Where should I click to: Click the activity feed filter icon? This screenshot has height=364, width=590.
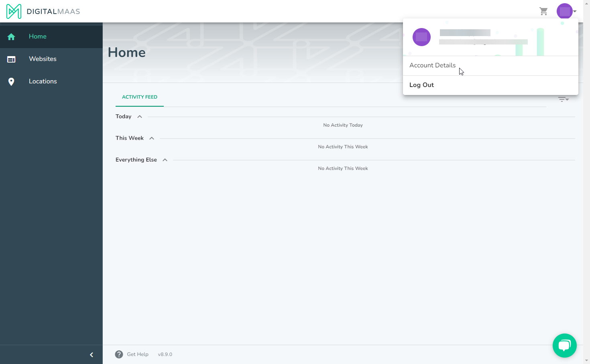coord(564,99)
